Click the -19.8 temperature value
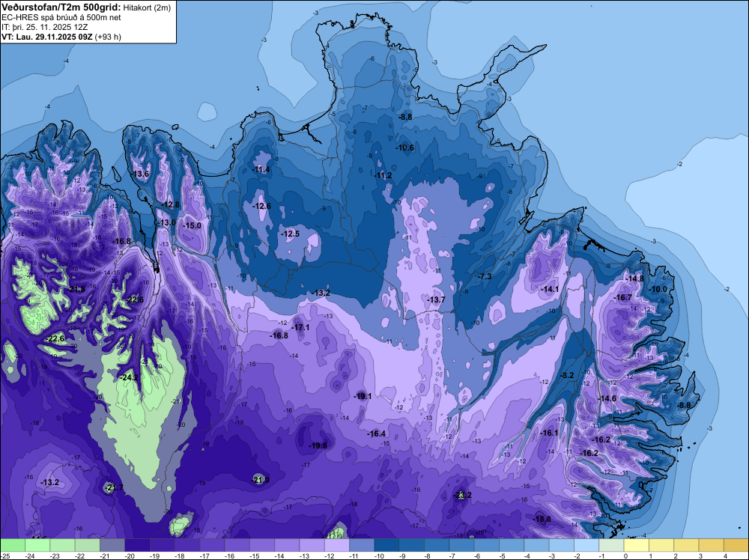This screenshot has width=749, height=560. (318, 445)
